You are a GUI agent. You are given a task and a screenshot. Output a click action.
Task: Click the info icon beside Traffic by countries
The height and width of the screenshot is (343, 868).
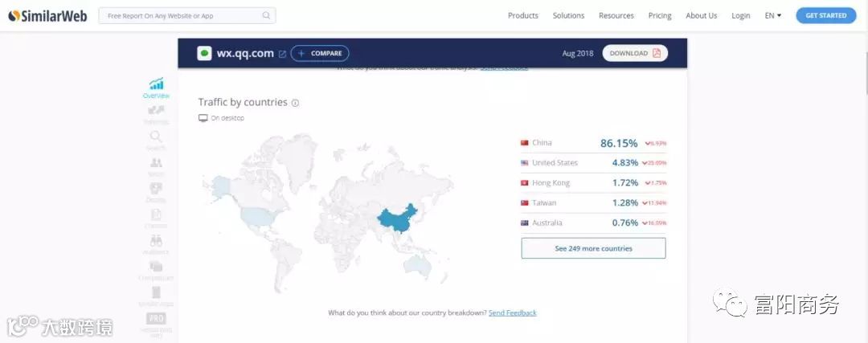tap(295, 103)
